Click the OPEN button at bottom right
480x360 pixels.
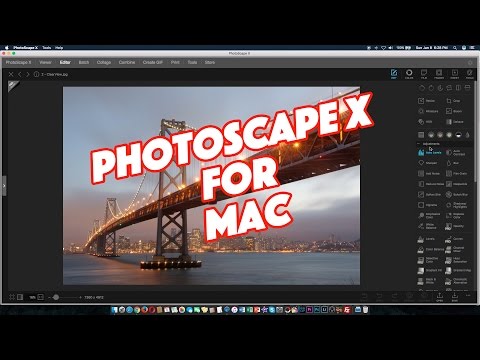click(440, 297)
